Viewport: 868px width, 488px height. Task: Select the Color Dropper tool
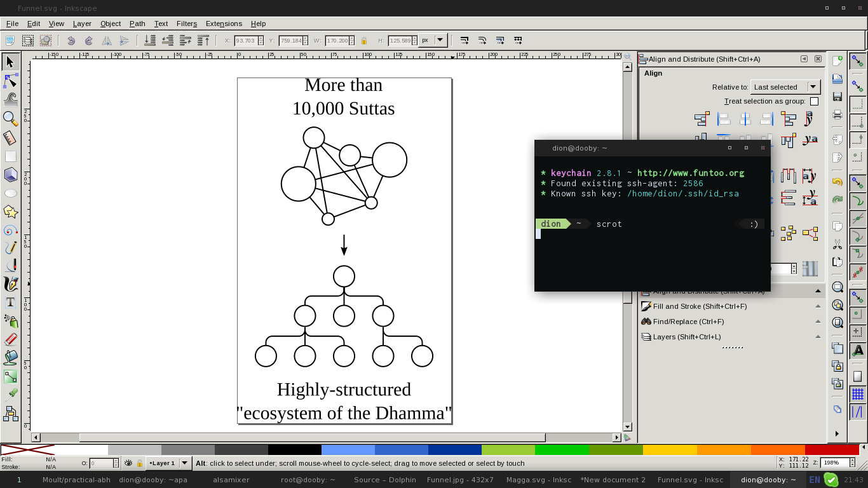pos(10,395)
